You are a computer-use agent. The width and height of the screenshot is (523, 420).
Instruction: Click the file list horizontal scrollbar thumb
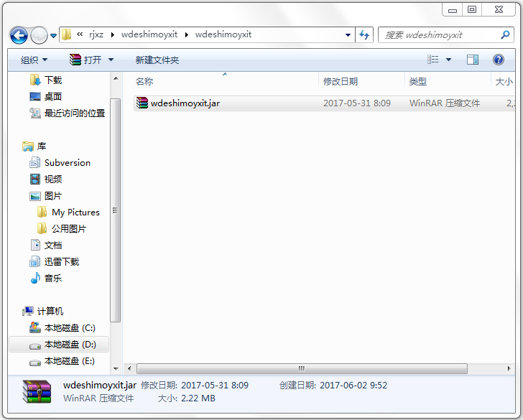302,369
